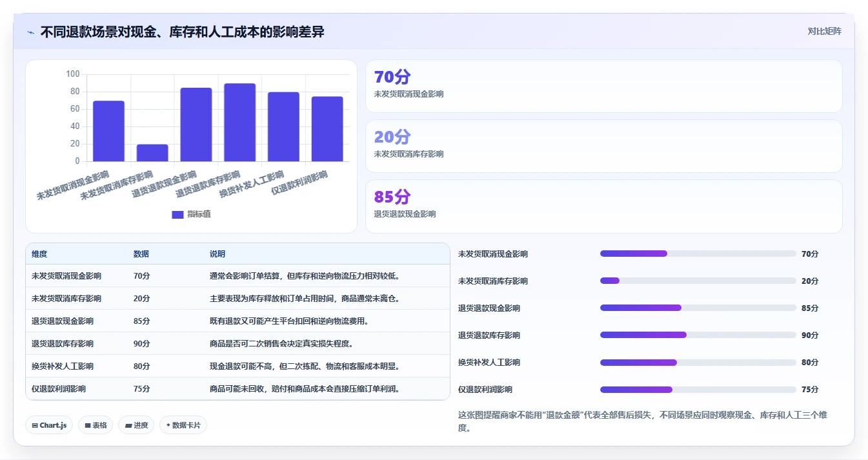Toggle the 指标值 legend color box
The height and width of the screenshot is (460, 868).
(x=177, y=215)
